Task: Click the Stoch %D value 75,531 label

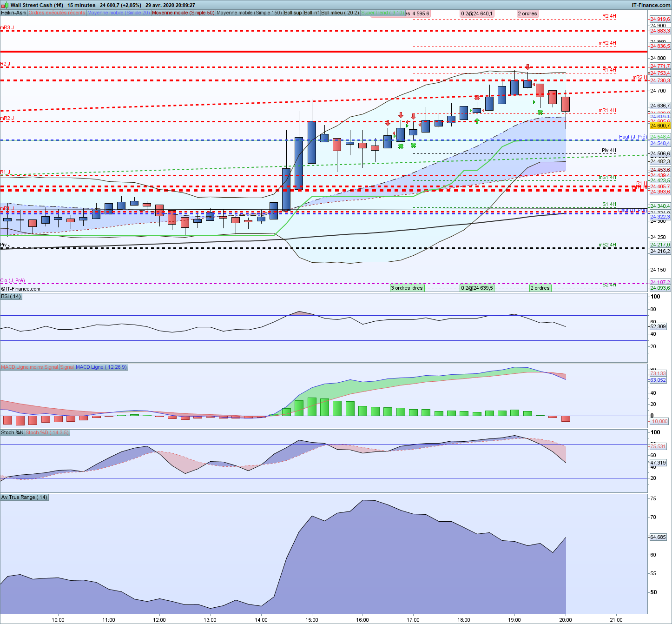Action: [658, 446]
